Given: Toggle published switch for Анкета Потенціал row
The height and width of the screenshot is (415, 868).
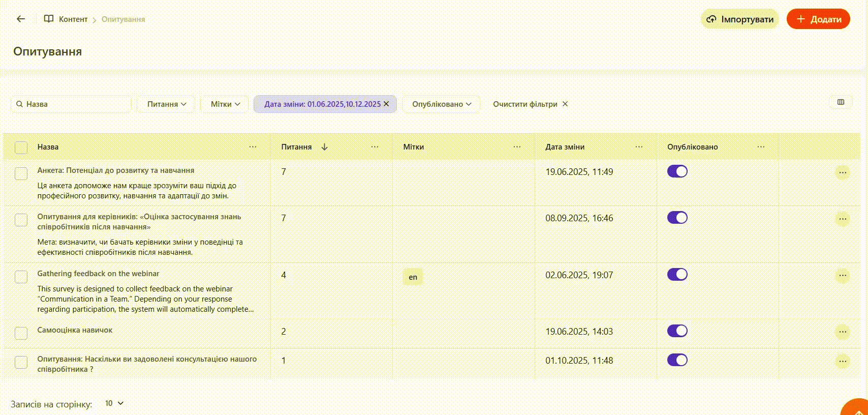Looking at the screenshot, I should [677, 171].
